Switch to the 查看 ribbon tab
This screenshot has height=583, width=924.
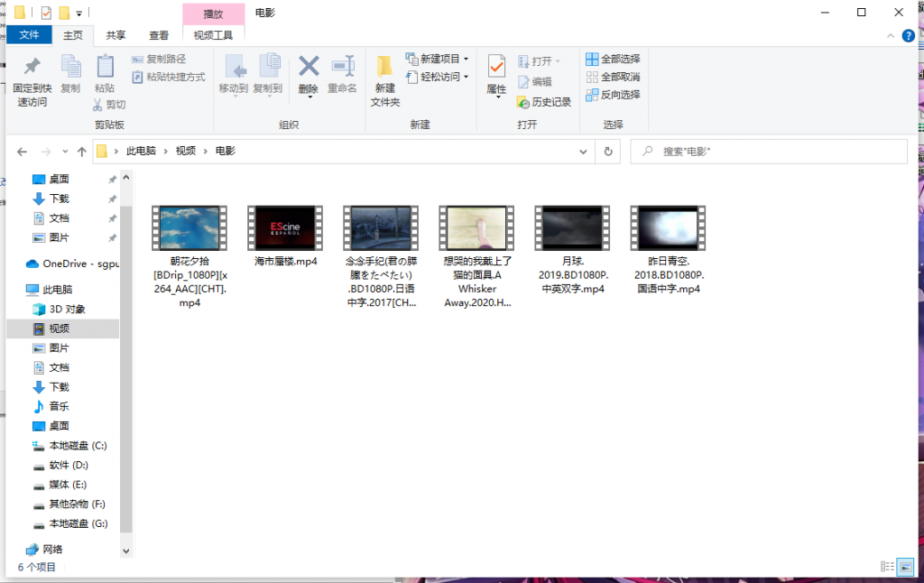159,35
